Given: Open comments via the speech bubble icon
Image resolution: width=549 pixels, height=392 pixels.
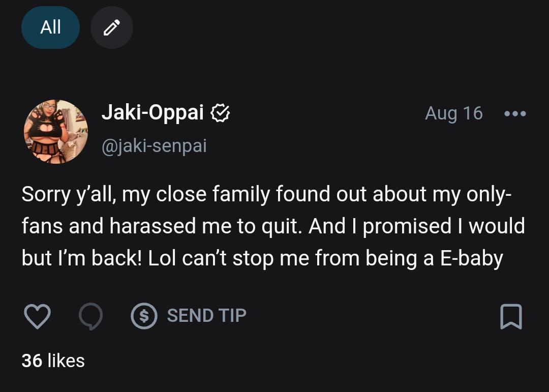Looking at the screenshot, I should 91,316.
